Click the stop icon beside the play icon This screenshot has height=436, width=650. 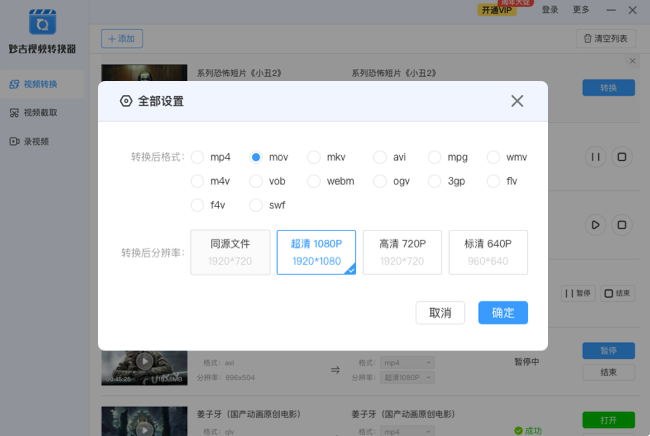point(622,225)
